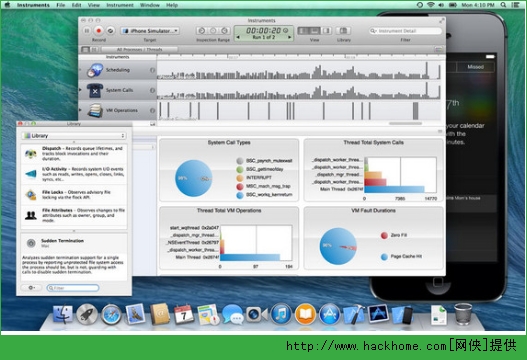The width and height of the screenshot is (527, 360).
Task: Click the loop button next to Record
Action: pos(110,31)
